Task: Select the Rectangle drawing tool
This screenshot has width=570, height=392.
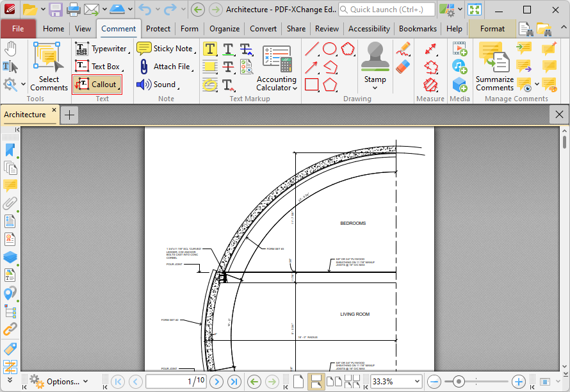Action: (312, 85)
